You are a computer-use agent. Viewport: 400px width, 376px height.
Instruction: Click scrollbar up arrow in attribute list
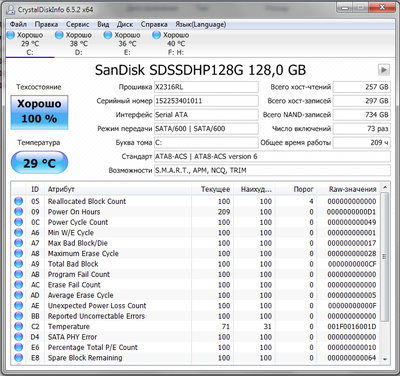(385, 187)
